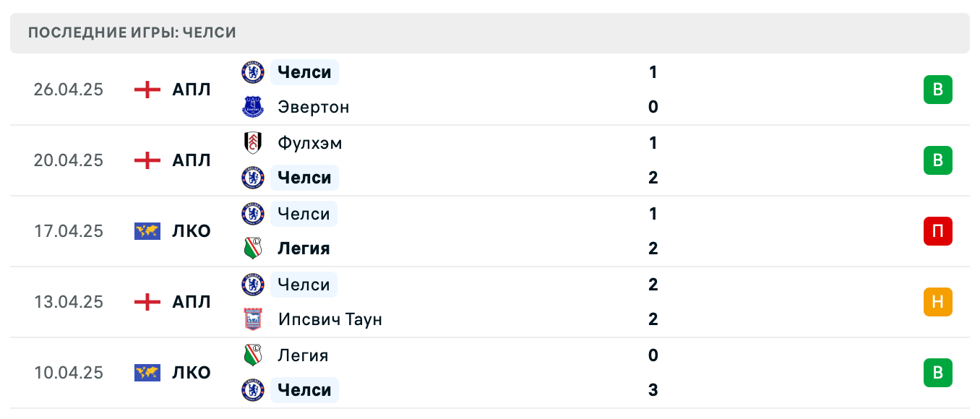
Task: Click Chelsea crest in the Everton match
Action: 253,72
